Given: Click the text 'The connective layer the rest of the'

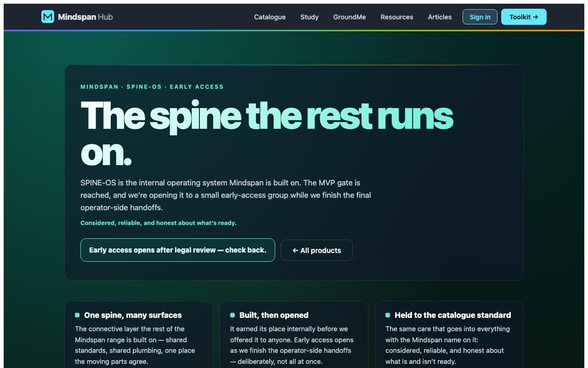Looking at the screenshot, I should click(x=130, y=329).
